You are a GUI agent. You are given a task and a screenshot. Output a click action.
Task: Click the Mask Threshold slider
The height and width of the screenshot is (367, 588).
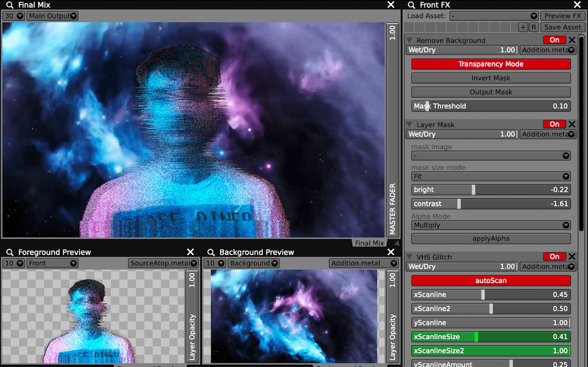[490, 106]
